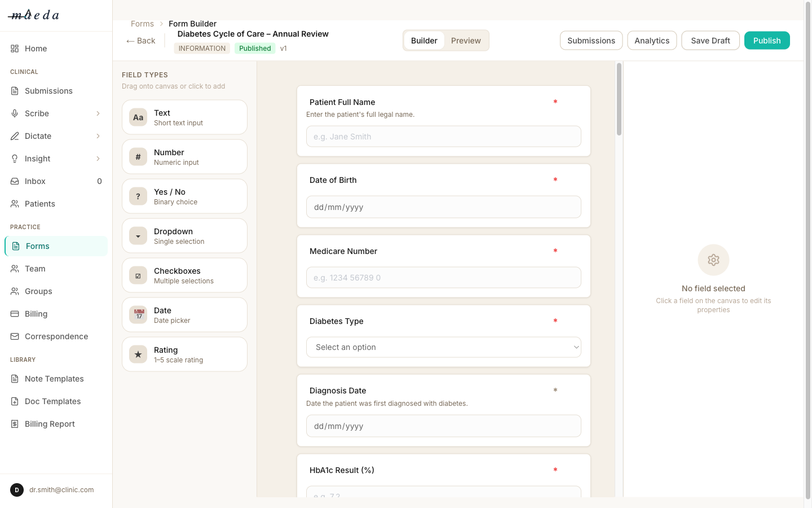812x508 pixels.
Task: Click the maeda logo
Action: tap(33, 15)
